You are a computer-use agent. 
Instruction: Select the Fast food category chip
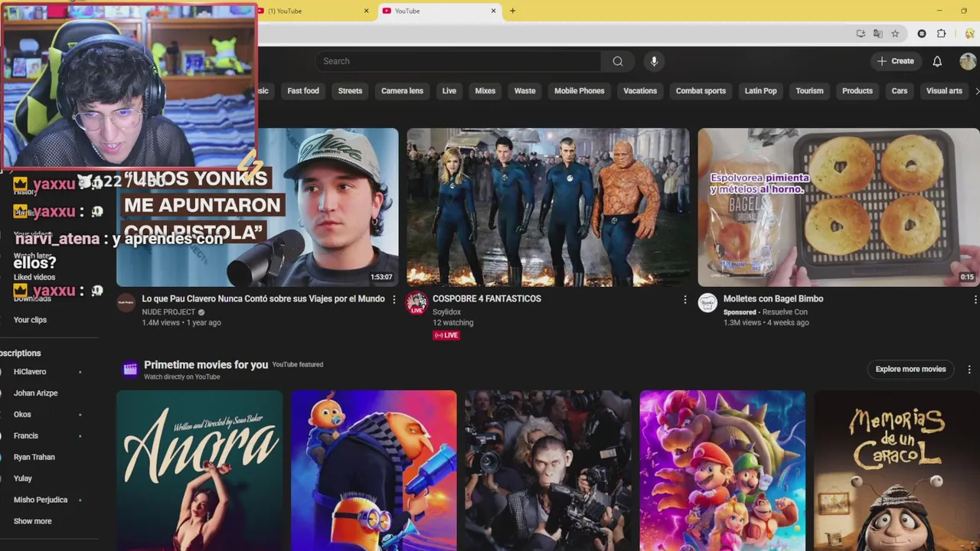click(303, 91)
